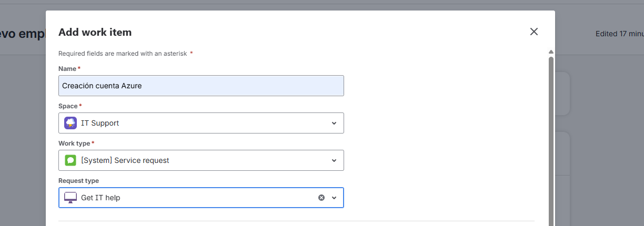Expand the Request type dropdown chevron
The height and width of the screenshot is (226, 644).
click(x=334, y=198)
